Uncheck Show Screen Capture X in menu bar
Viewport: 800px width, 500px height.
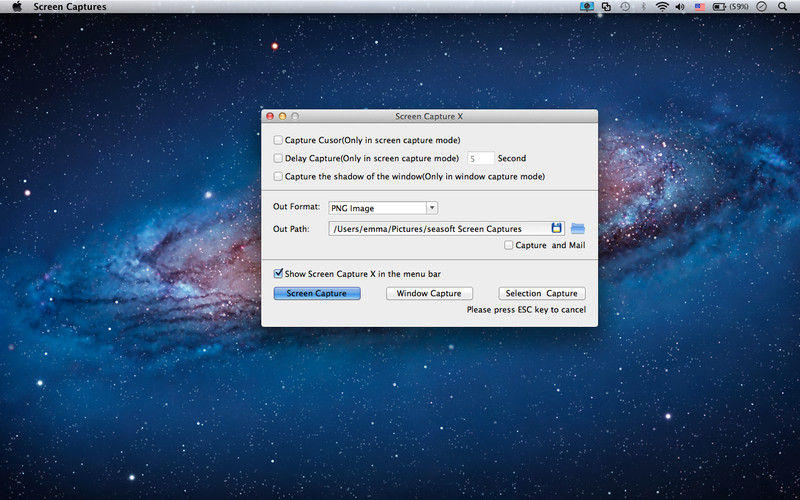278,273
